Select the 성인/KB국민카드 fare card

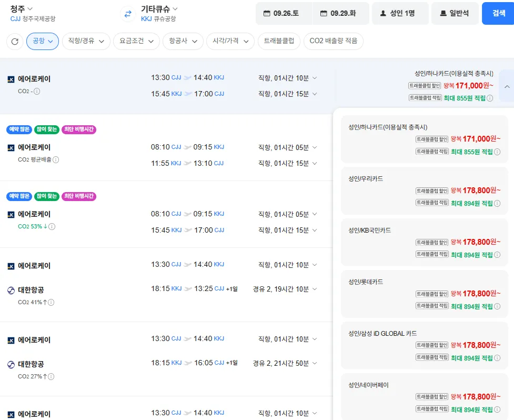pyautogui.click(x=424, y=242)
